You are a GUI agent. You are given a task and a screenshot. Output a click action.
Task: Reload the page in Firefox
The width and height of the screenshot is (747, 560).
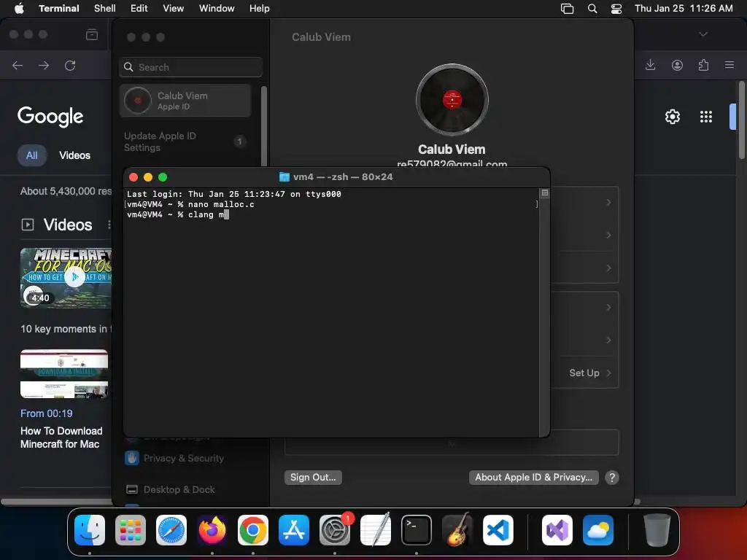point(70,65)
